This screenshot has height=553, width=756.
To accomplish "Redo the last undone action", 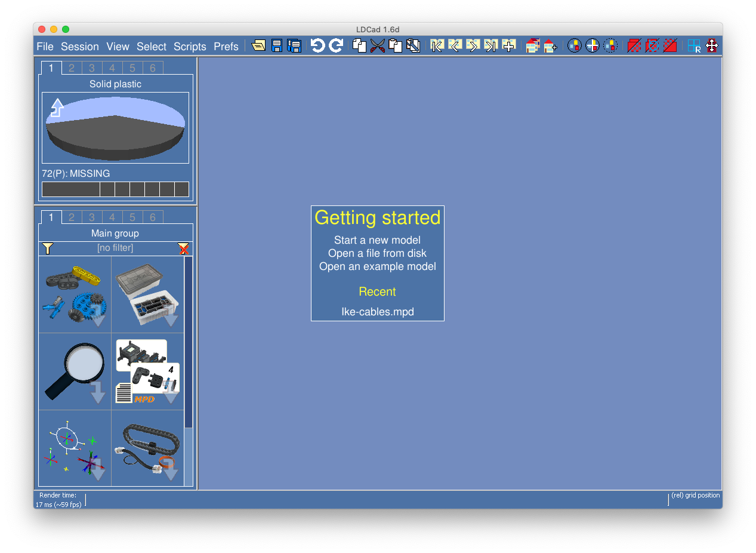I will coord(336,45).
